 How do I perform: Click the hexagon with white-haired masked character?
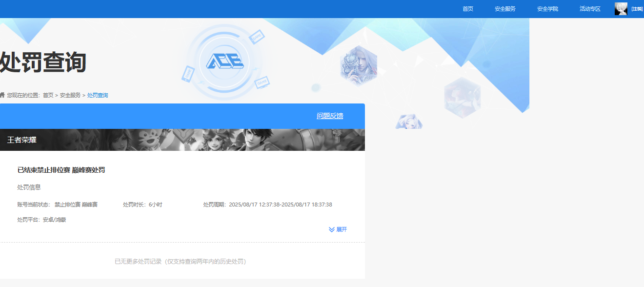tap(359, 65)
